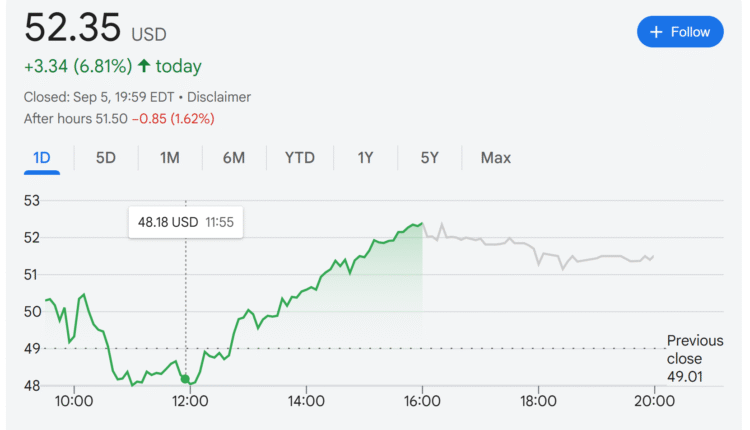Select the YTD range tab
Viewport: 750px width, 430px height.
[299, 158]
